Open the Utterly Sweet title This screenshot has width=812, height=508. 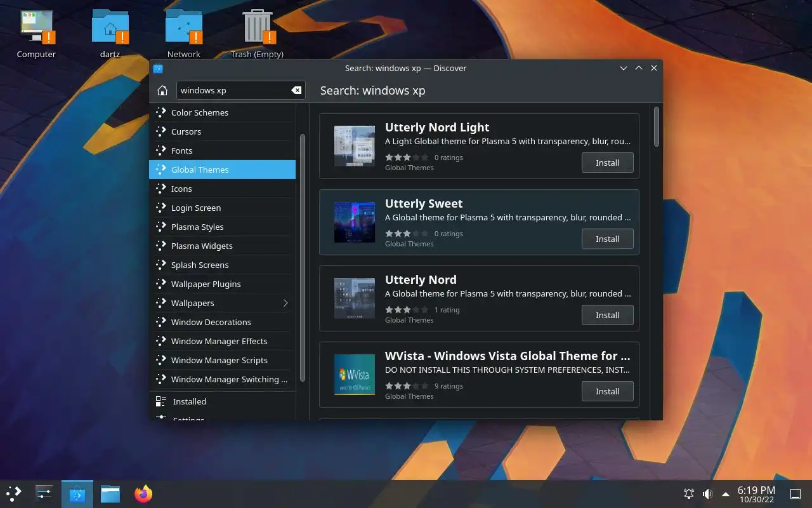click(424, 204)
